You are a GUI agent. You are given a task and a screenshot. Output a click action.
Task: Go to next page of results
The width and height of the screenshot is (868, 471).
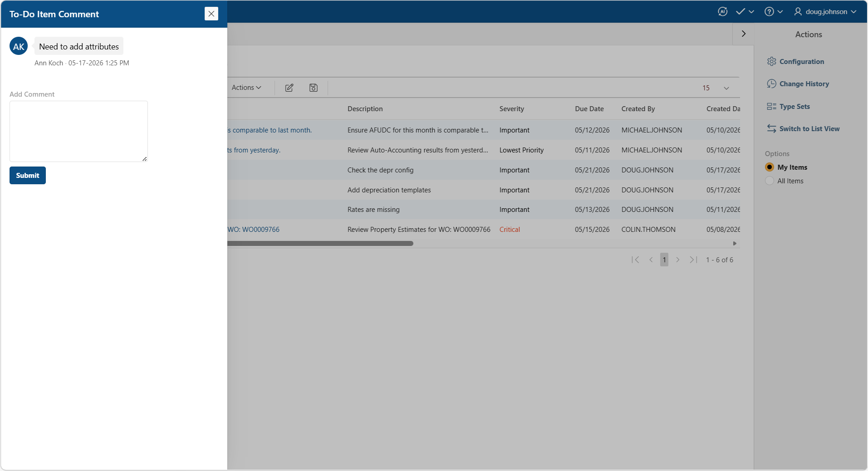click(x=677, y=260)
